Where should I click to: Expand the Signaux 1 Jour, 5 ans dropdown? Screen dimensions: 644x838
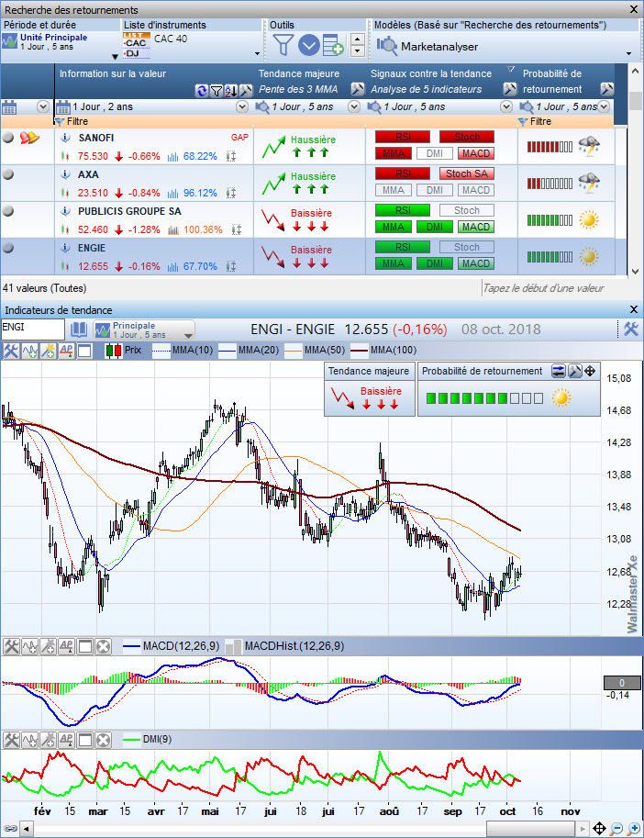pos(506,106)
